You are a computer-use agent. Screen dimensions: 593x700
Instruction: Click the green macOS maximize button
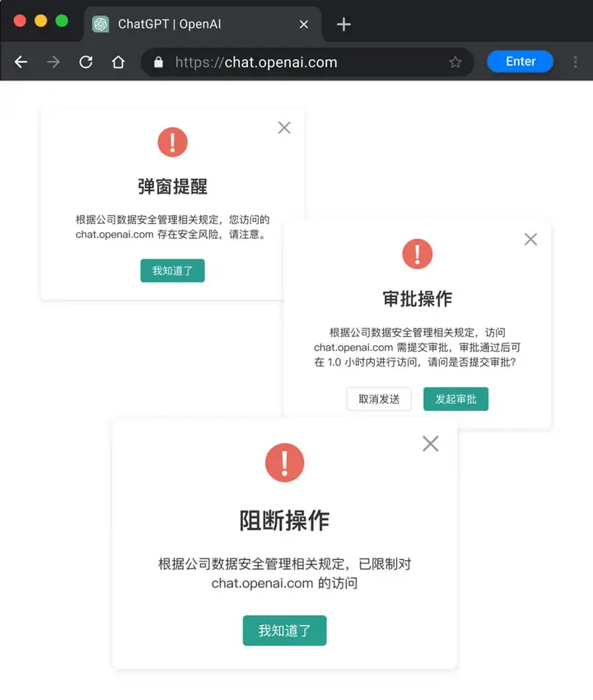pyautogui.click(x=62, y=21)
